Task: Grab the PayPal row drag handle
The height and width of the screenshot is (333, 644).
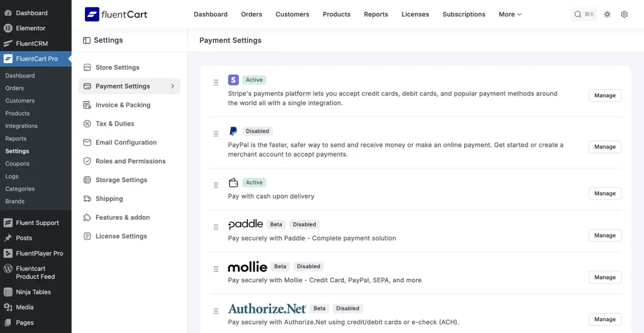Action: tap(216, 134)
